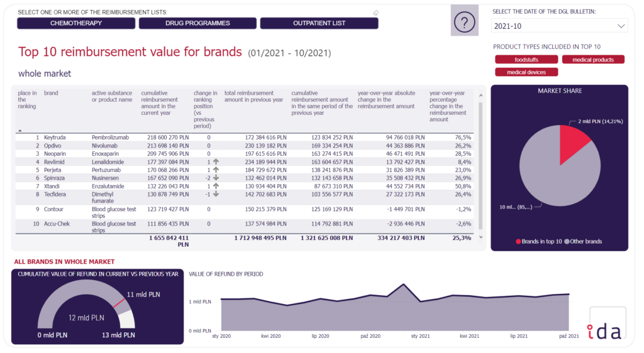Clear selections with the eraser icon

pos(376,13)
